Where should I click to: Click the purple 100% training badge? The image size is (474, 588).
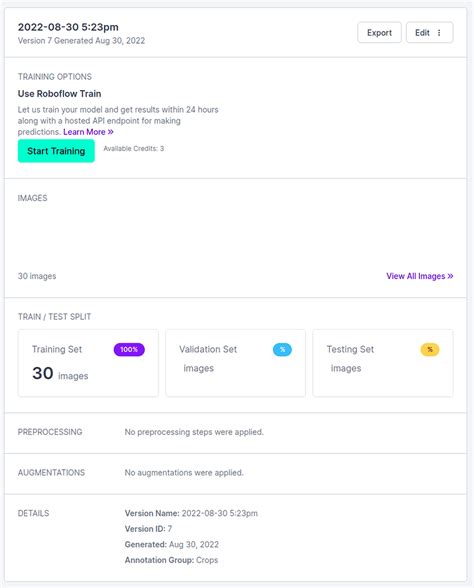coord(129,350)
